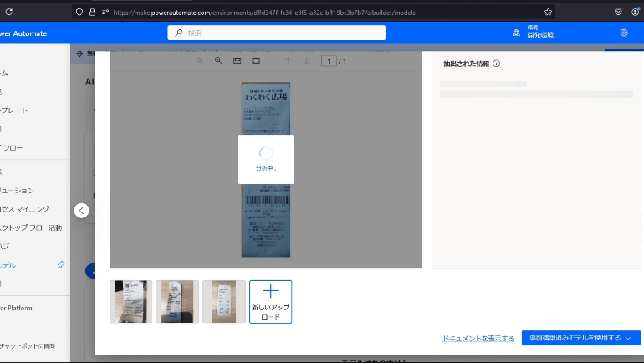Click the zoom in magnifier icon
This screenshot has height=363, width=644.
(218, 61)
